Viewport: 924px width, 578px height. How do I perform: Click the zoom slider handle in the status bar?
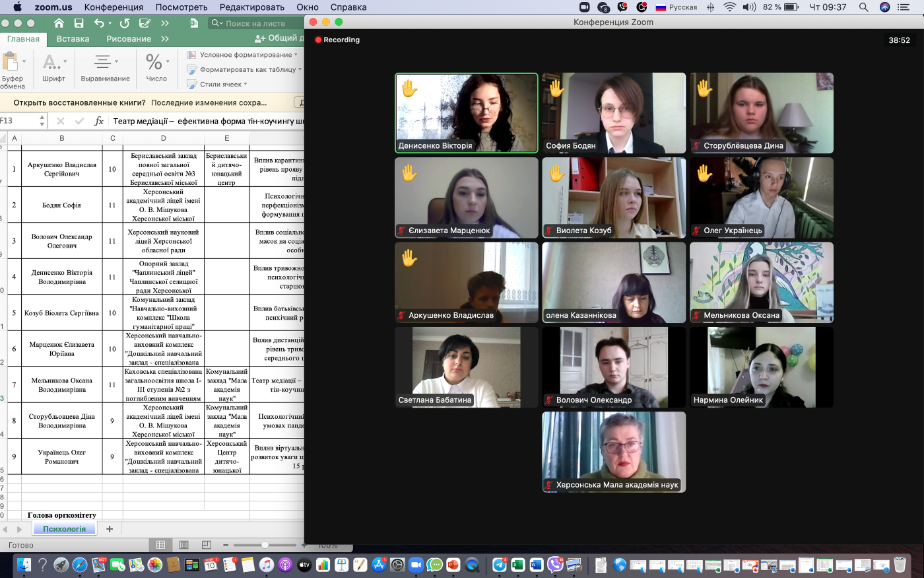click(x=265, y=545)
